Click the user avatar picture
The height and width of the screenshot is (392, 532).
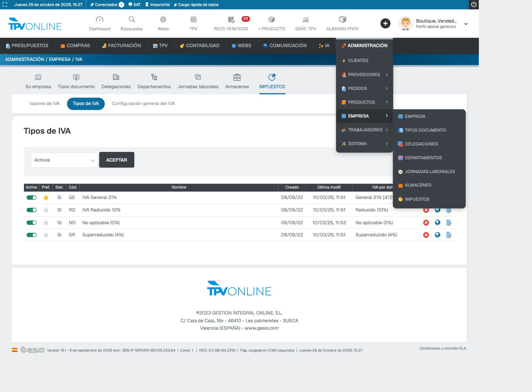click(405, 24)
